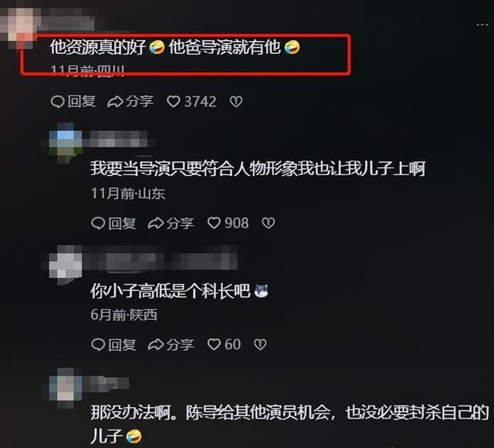
Task: Reply to the Shandong comment
Action: coord(113,223)
